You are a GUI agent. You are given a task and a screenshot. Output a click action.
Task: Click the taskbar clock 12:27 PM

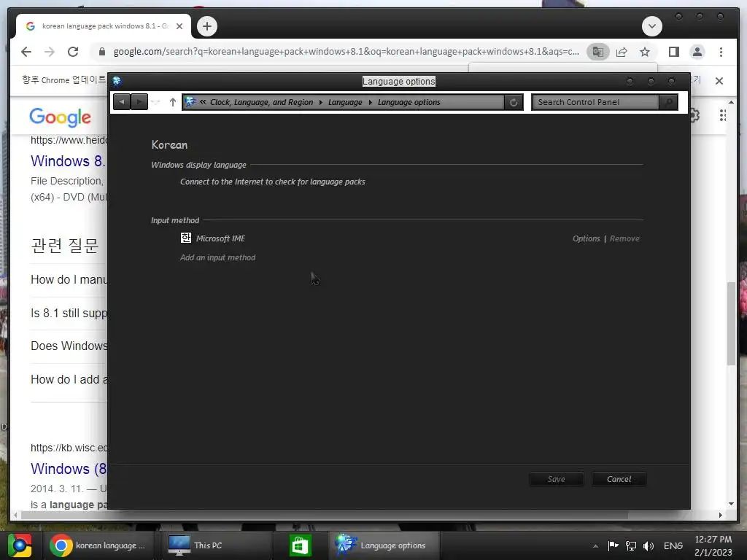click(x=713, y=545)
